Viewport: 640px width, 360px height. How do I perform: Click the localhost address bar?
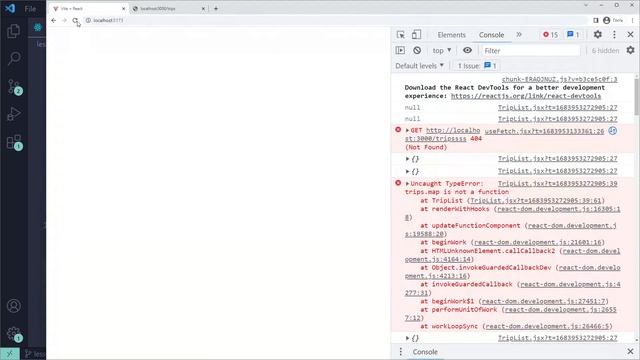point(335,20)
